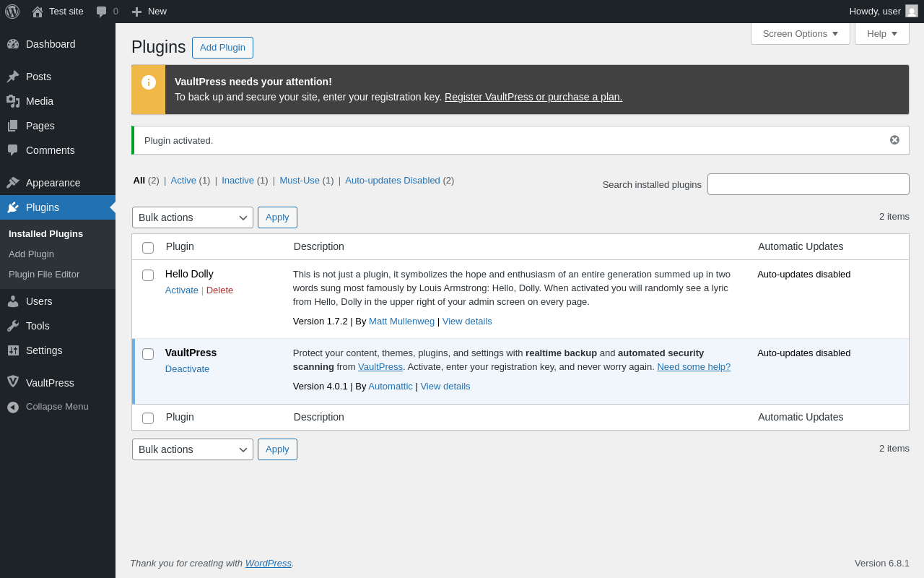Filter plugins by Must-Use

click(300, 181)
